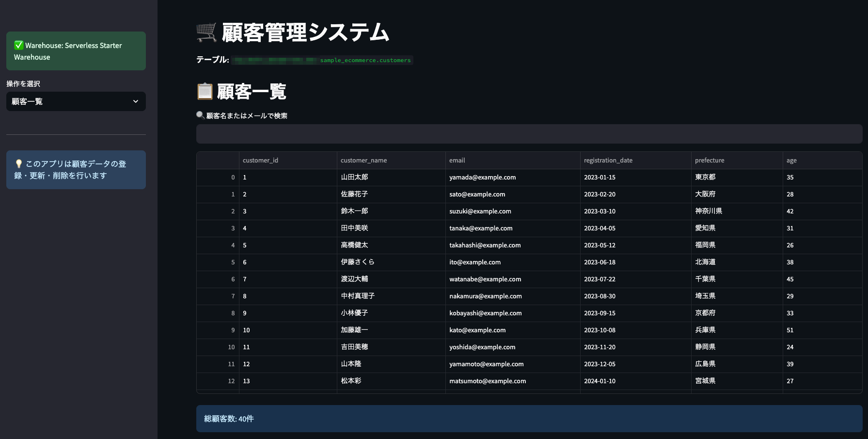Viewport: 868px width, 439px height.
Task: Sort by the customer_id column header
Action: (288, 161)
